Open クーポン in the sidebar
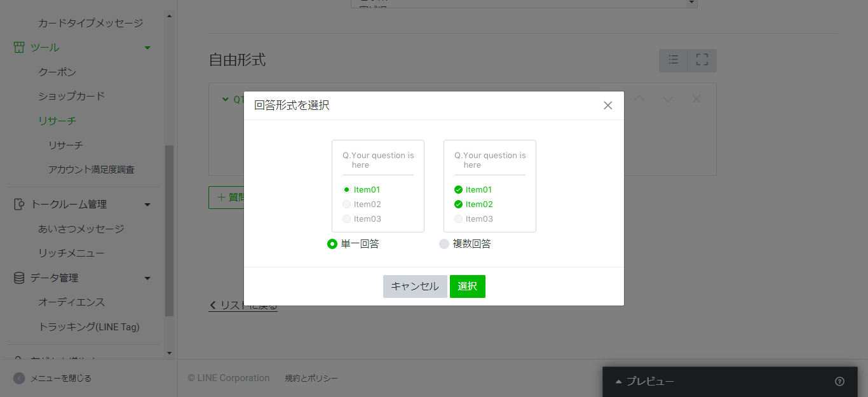Image resolution: width=868 pixels, height=397 pixels. (57, 72)
